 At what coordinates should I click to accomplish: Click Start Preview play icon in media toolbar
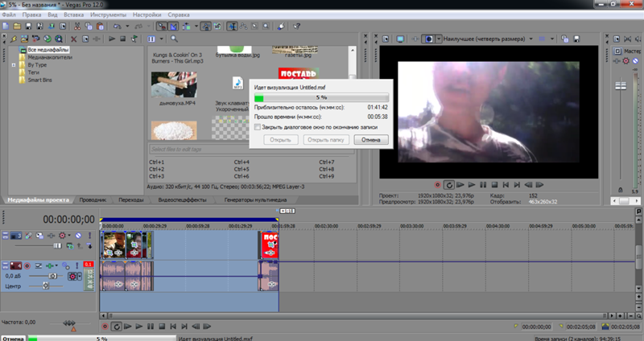click(112, 39)
